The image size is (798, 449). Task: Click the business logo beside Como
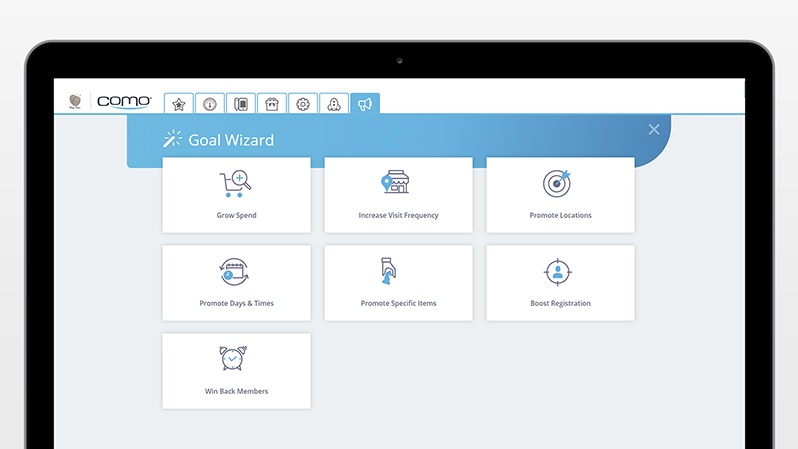tap(74, 102)
